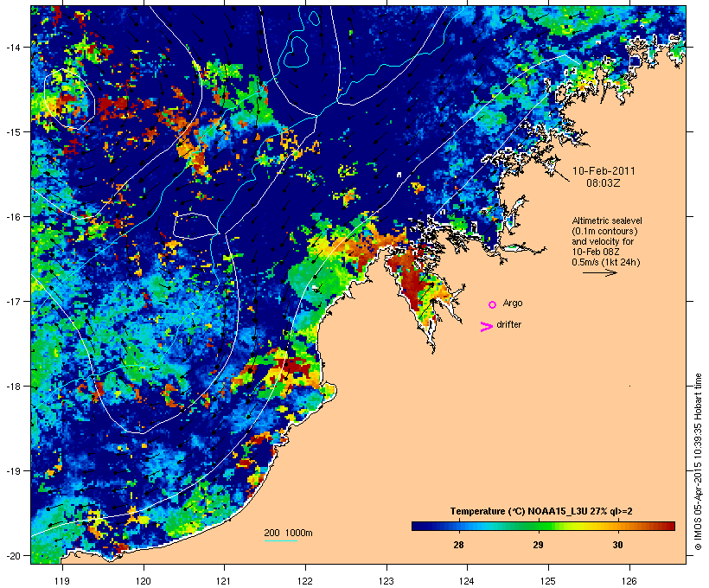
Task: Click latitude axis label -16
Action: (x=12, y=217)
